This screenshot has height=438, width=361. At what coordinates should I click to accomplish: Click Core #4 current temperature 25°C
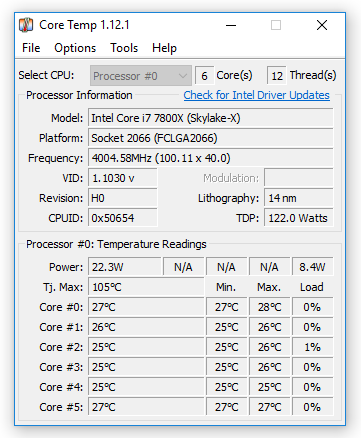(146, 387)
